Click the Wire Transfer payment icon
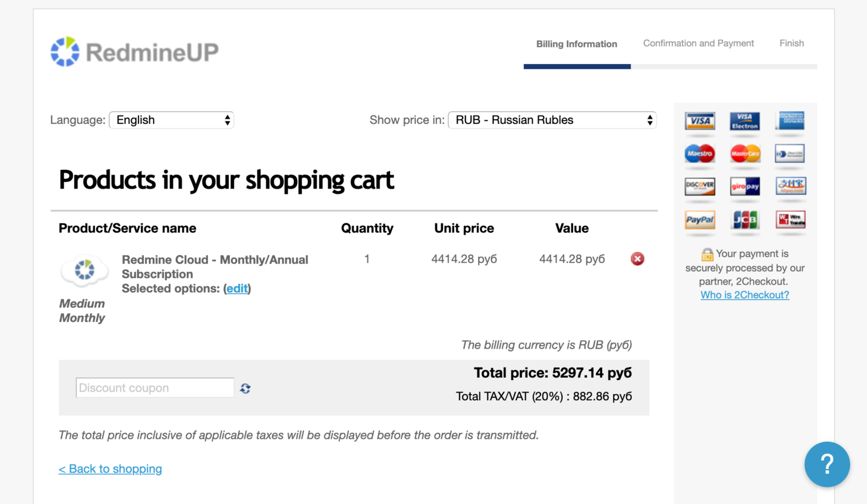 [790, 219]
